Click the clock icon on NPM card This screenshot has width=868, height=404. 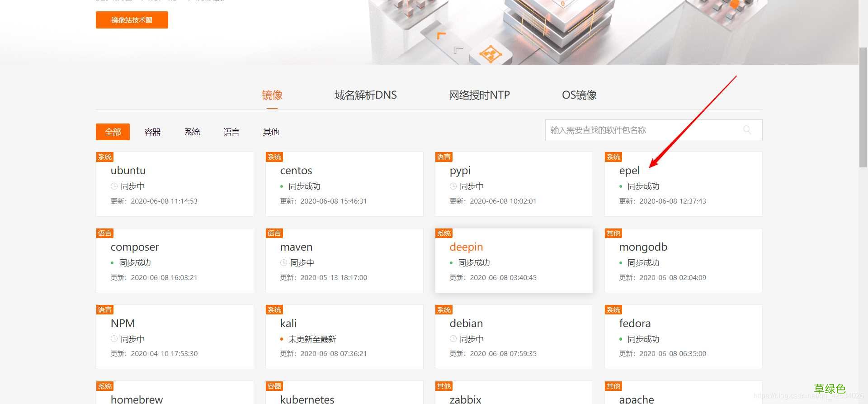click(x=114, y=339)
